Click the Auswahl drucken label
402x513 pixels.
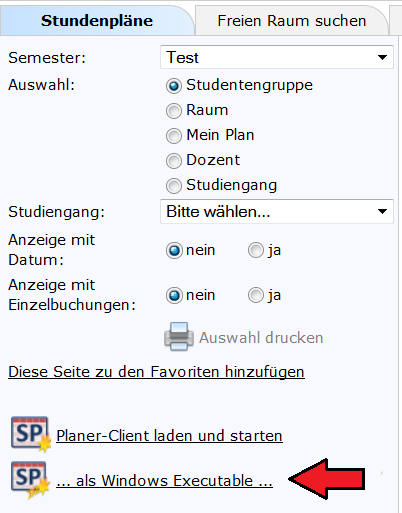(261, 338)
